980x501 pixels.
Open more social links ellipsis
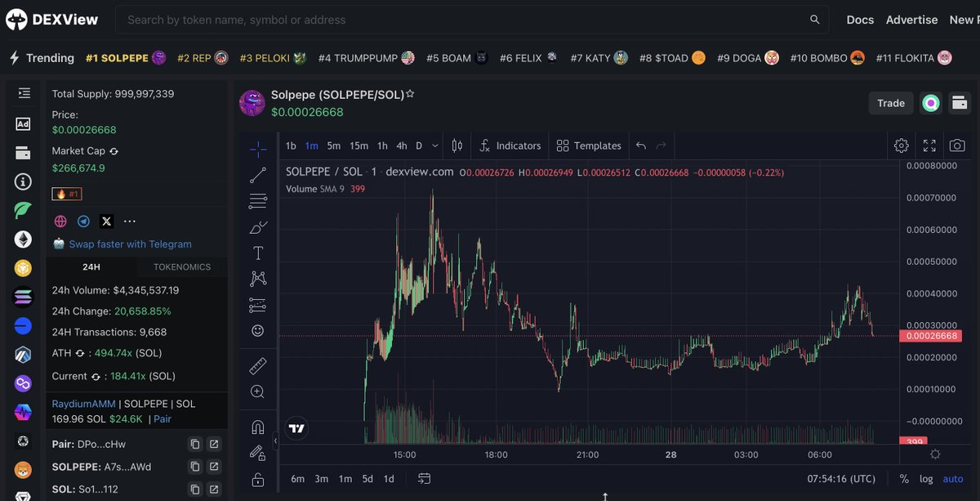pos(130,221)
